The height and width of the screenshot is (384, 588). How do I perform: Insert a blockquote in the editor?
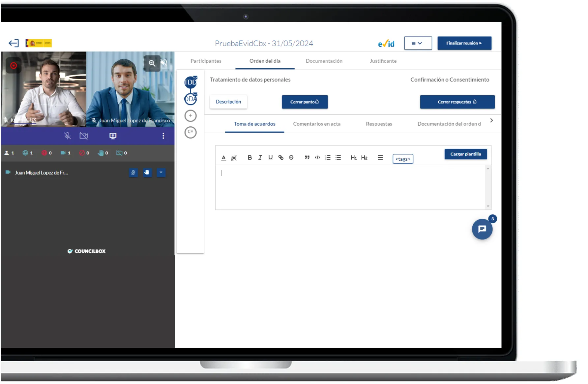(x=307, y=158)
